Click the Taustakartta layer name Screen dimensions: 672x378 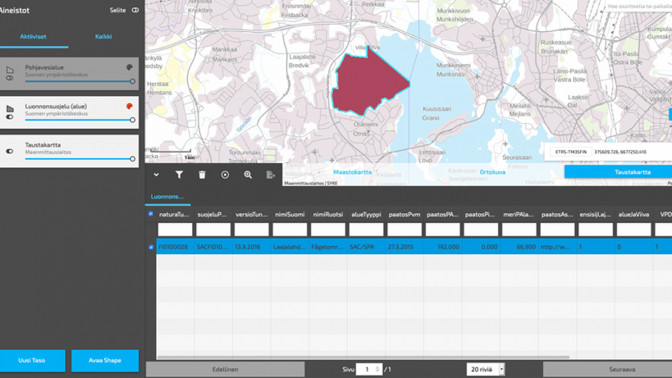[x=43, y=145]
